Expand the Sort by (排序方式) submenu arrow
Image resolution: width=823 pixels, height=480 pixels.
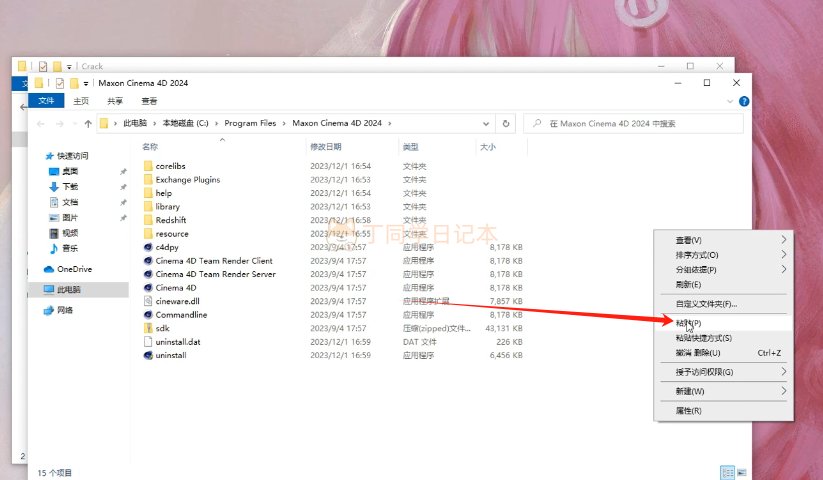(784, 254)
